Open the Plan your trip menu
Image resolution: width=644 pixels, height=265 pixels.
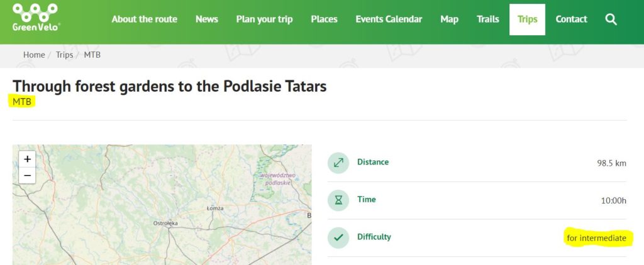click(x=265, y=19)
